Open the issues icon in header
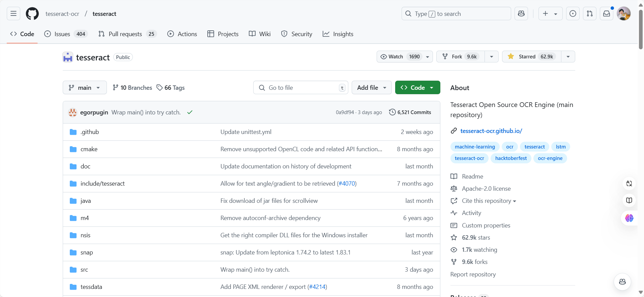644x297 pixels. (x=573, y=13)
